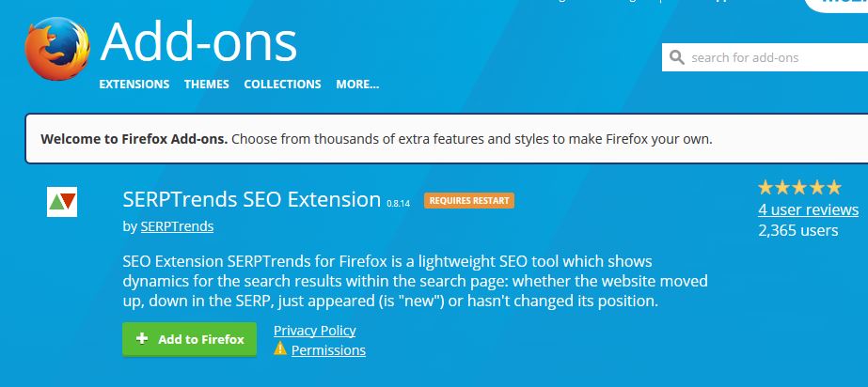Go to the Themes section
The image size is (868, 387).
coord(207,85)
